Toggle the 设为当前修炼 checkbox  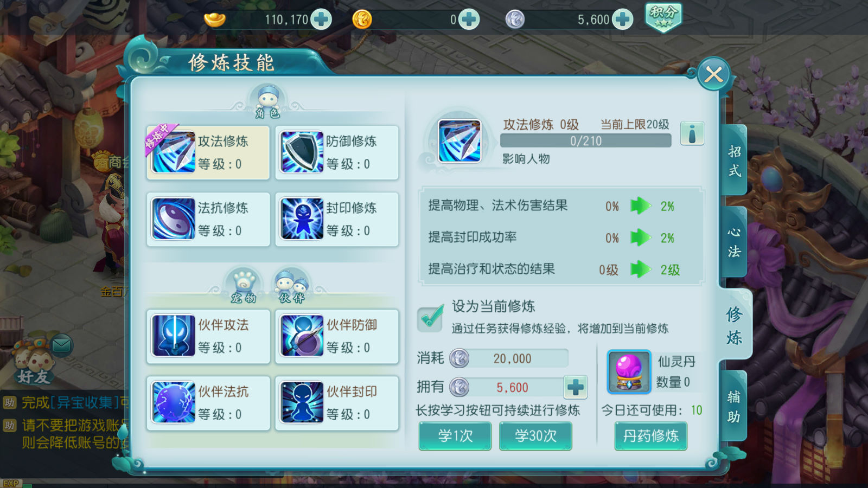(x=431, y=318)
